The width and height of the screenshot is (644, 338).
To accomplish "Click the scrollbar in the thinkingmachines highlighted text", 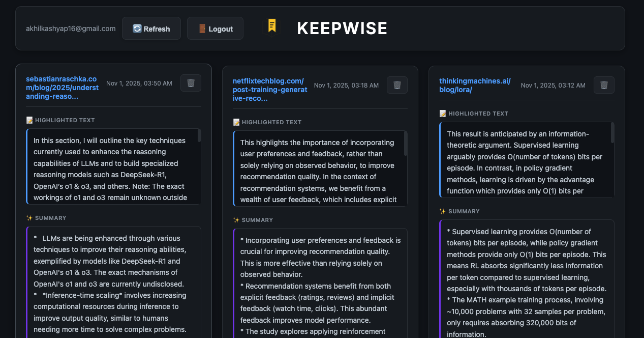I will click(x=612, y=133).
